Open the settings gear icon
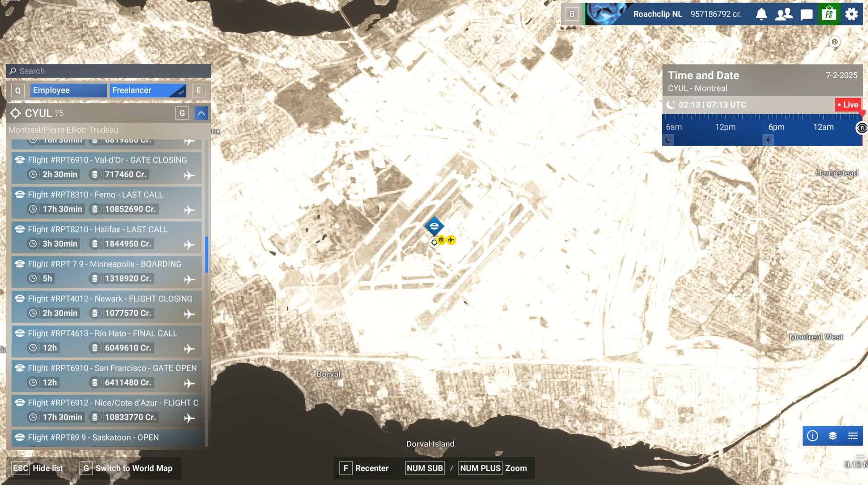868x485 pixels. [x=851, y=14]
